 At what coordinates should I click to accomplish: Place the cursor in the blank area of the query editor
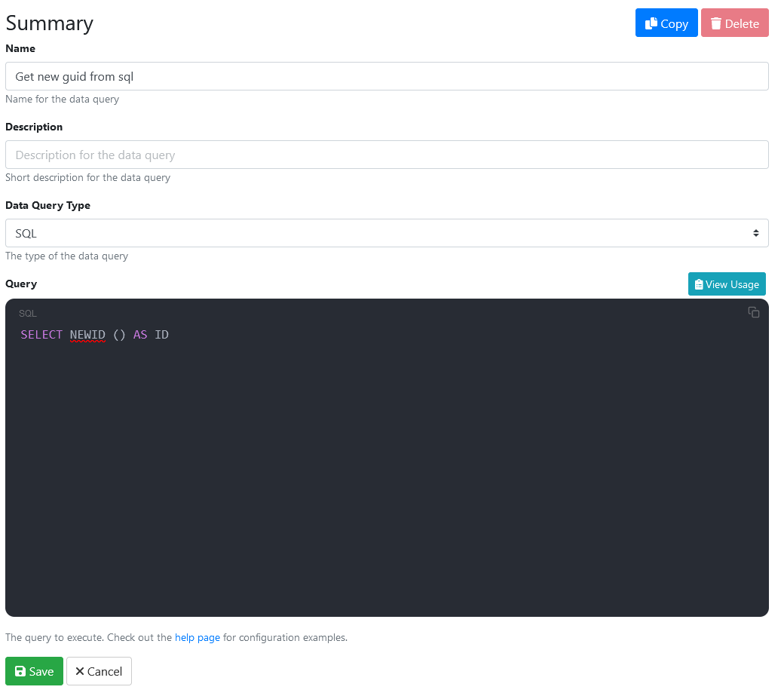point(387,475)
